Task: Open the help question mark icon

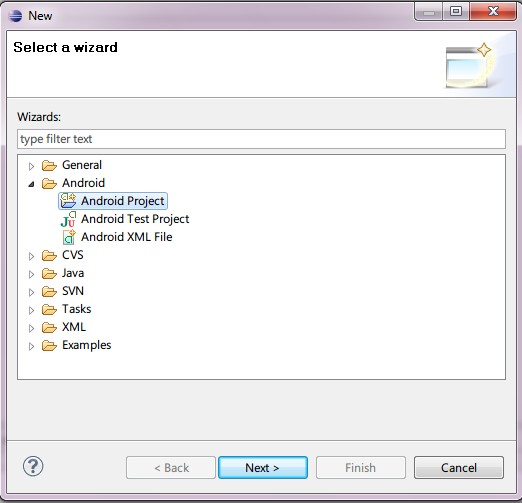Action: click(33, 466)
